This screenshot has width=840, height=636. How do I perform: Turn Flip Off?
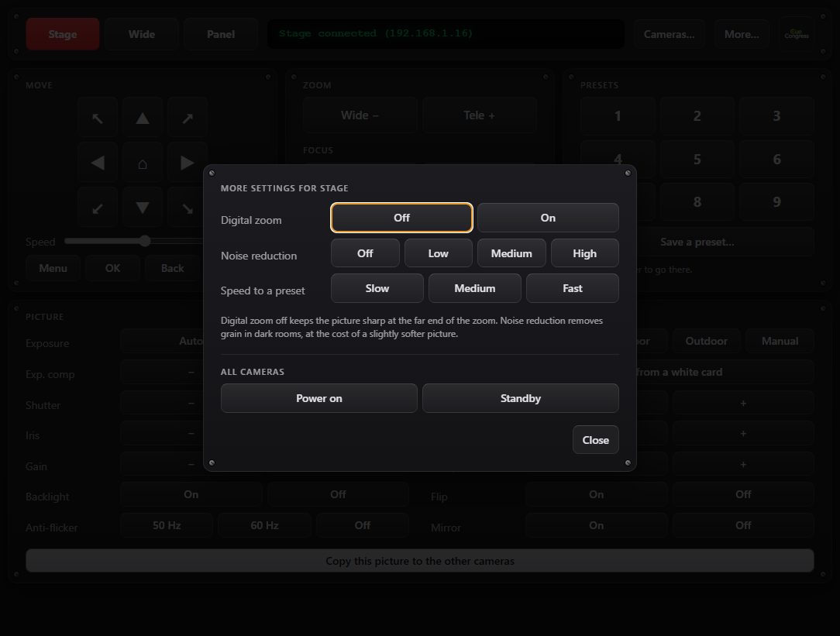point(744,494)
